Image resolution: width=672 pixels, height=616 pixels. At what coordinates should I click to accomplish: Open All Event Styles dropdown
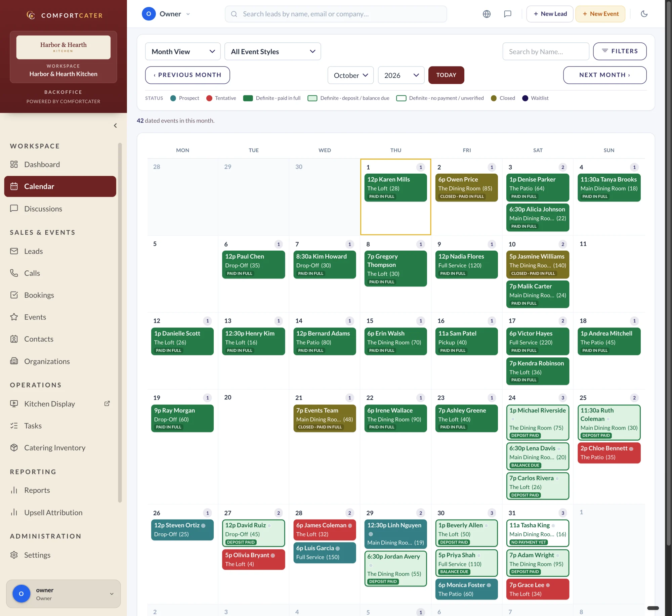272,51
